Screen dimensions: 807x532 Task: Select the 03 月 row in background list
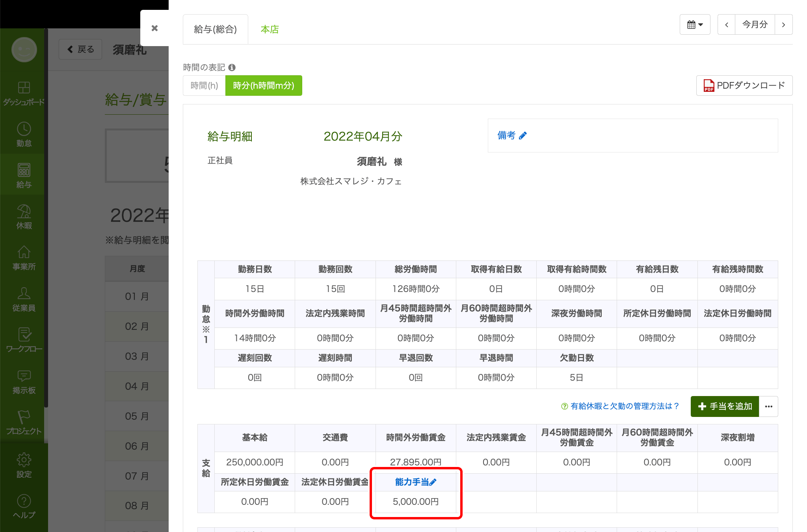[x=137, y=356]
